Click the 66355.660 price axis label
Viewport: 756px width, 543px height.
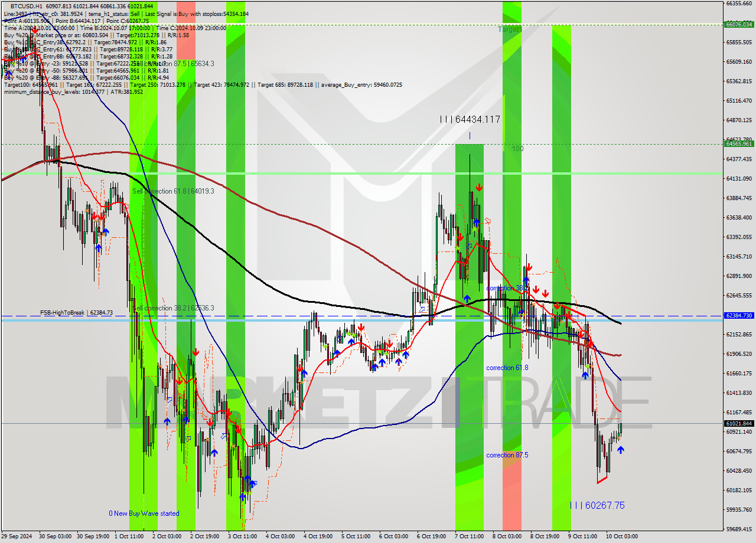pyautogui.click(x=739, y=4)
